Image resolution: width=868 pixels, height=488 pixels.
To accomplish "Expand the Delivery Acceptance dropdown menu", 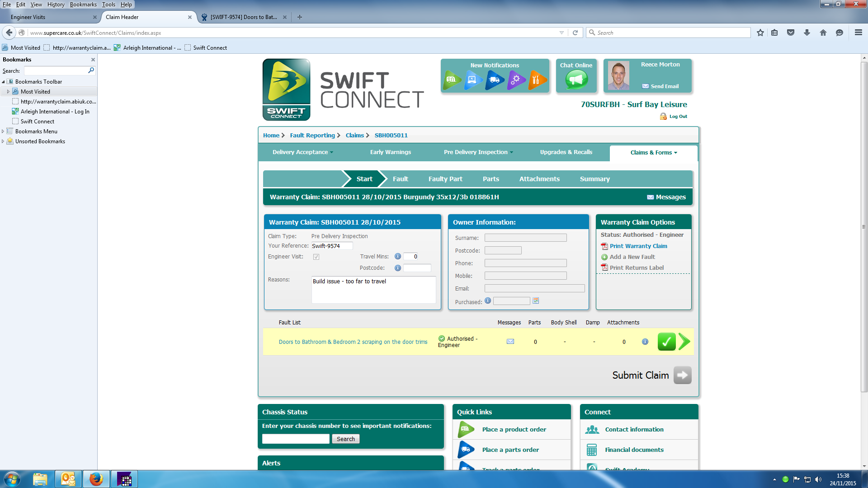I will coord(302,152).
